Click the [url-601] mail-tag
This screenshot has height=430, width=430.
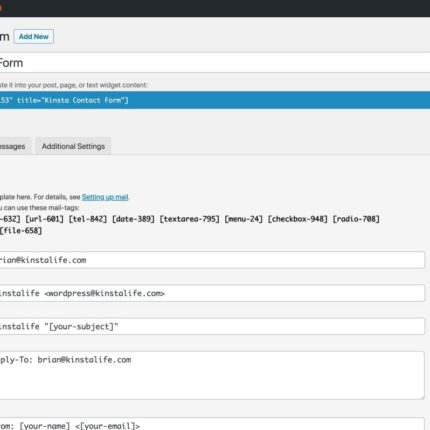tap(44, 219)
